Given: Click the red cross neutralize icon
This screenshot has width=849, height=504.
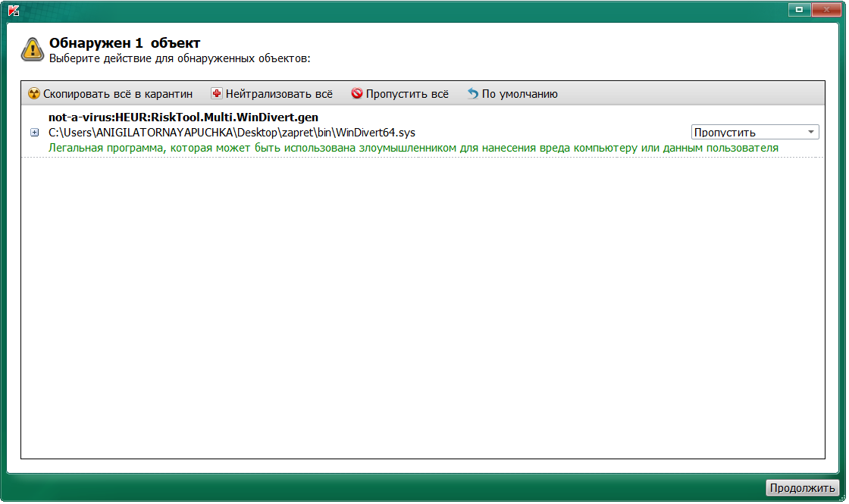Looking at the screenshot, I should (x=217, y=93).
